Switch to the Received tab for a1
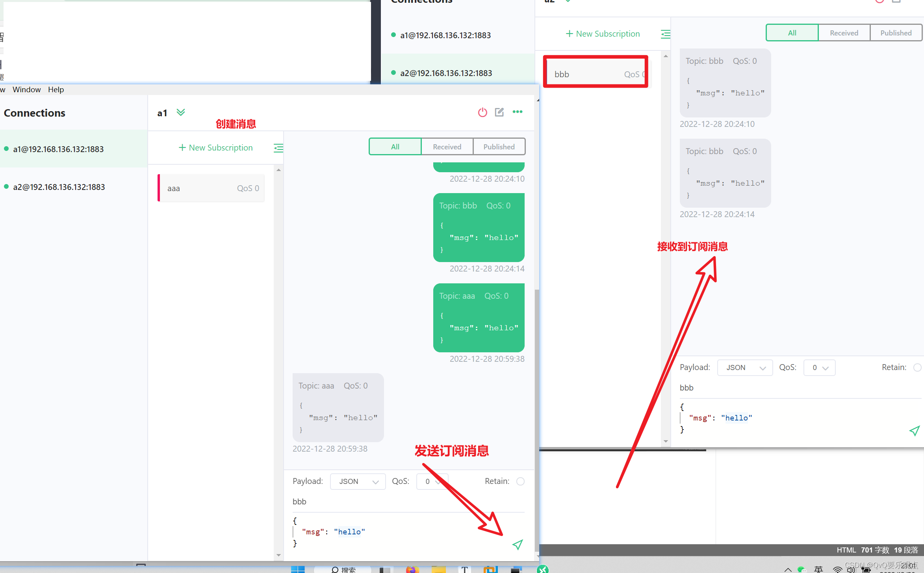Screen dimensions: 924x573 (447, 147)
